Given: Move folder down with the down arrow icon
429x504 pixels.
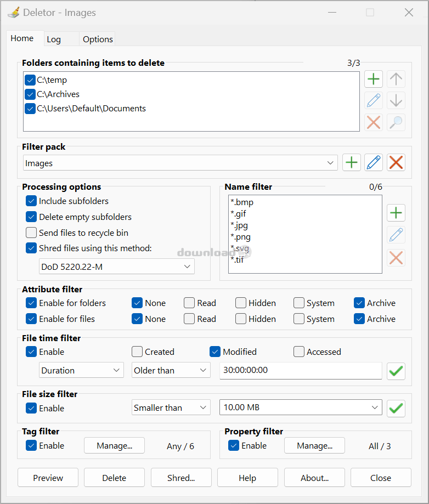Looking at the screenshot, I should coord(396,100).
